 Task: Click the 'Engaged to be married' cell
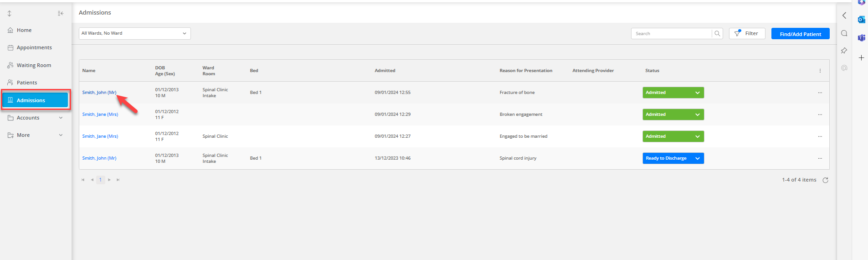point(524,136)
